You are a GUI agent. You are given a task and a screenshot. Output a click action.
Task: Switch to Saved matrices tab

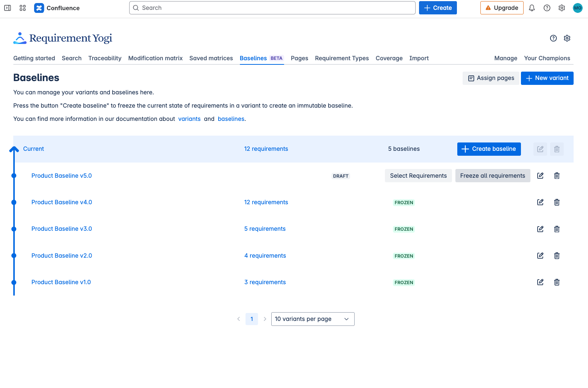pos(211,58)
